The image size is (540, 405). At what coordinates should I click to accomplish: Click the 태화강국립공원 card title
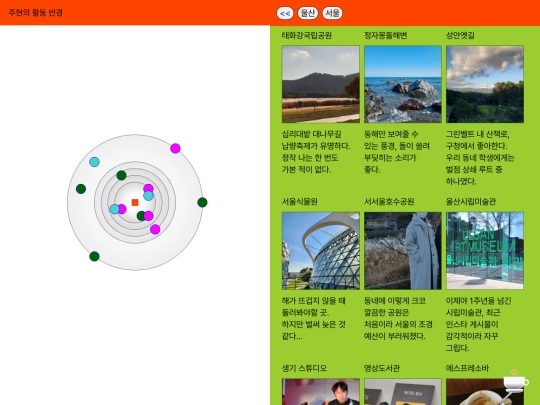307,35
